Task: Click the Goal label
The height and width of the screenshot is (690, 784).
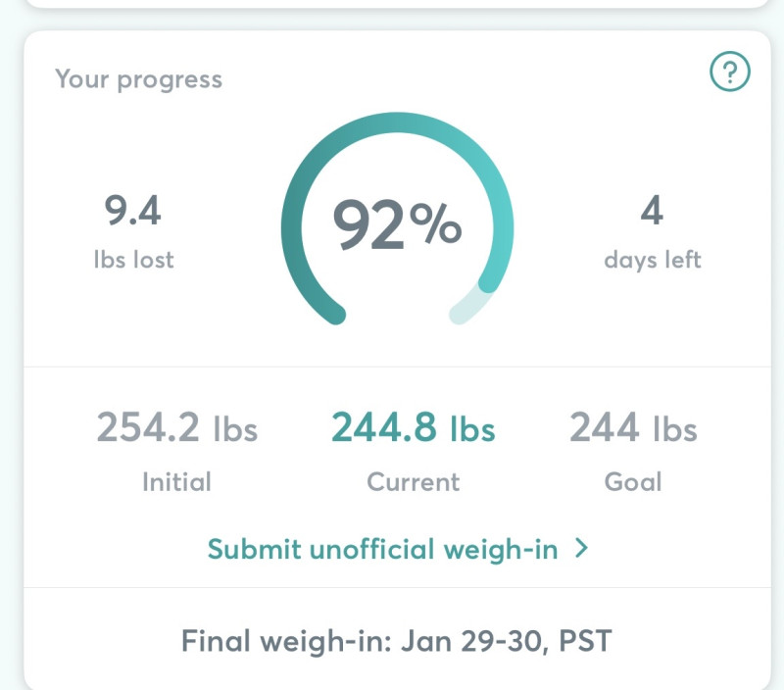Action: click(x=633, y=481)
